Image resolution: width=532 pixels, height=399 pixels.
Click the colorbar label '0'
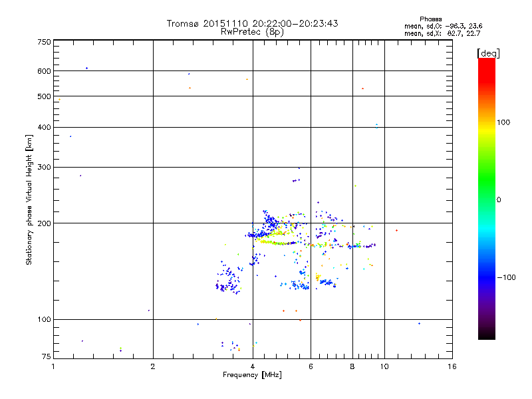499,200
